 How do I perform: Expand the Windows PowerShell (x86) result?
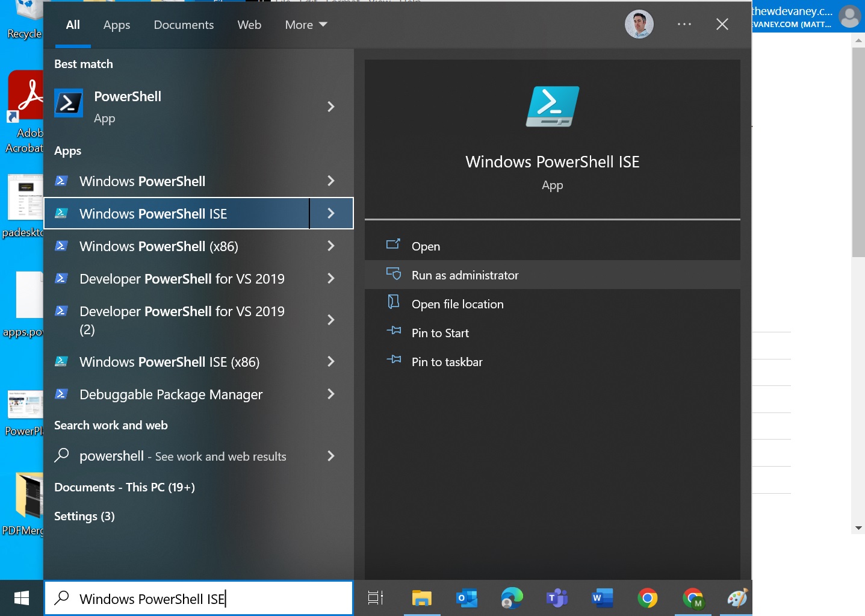331,246
